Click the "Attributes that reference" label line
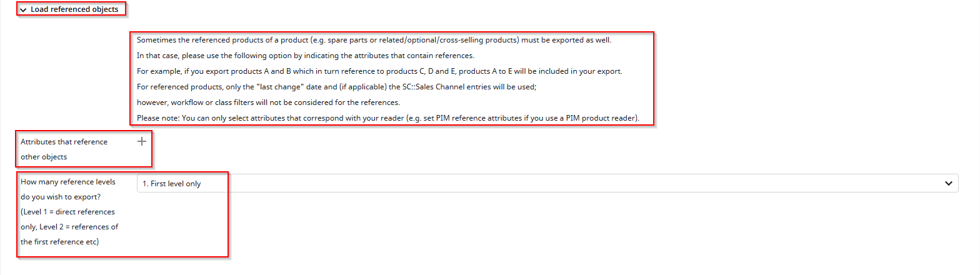 click(64, 142)
